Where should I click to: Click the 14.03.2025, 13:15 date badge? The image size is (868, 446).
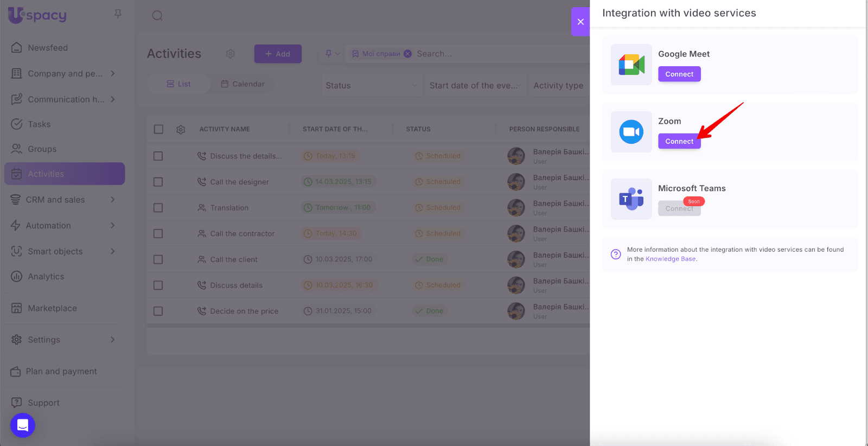tap(339, 182)
